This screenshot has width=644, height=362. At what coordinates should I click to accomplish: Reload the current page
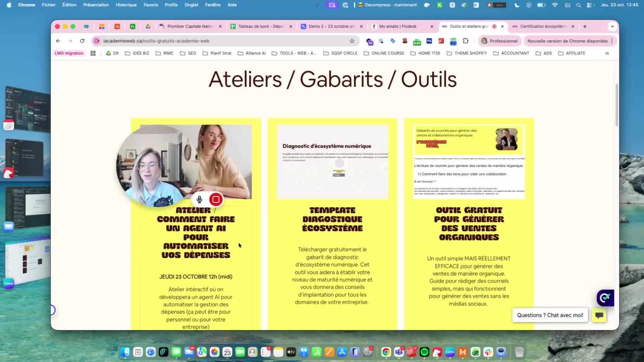point(82,41)
